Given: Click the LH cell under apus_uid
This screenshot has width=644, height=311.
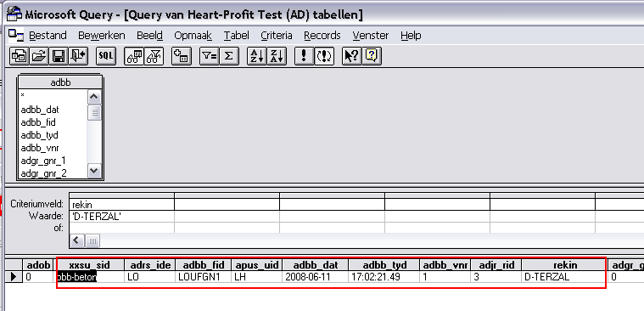Looking at the screenshot, I should (x=257, y=277).
